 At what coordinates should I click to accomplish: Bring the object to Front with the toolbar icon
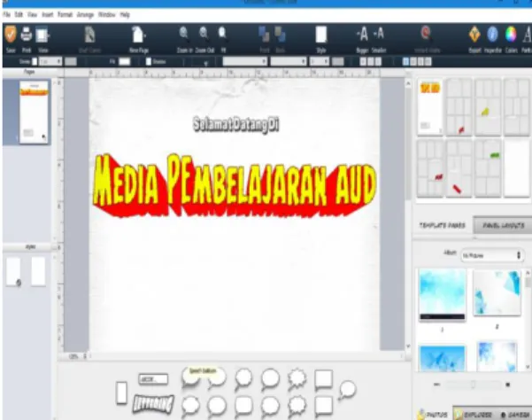point(264,35)
